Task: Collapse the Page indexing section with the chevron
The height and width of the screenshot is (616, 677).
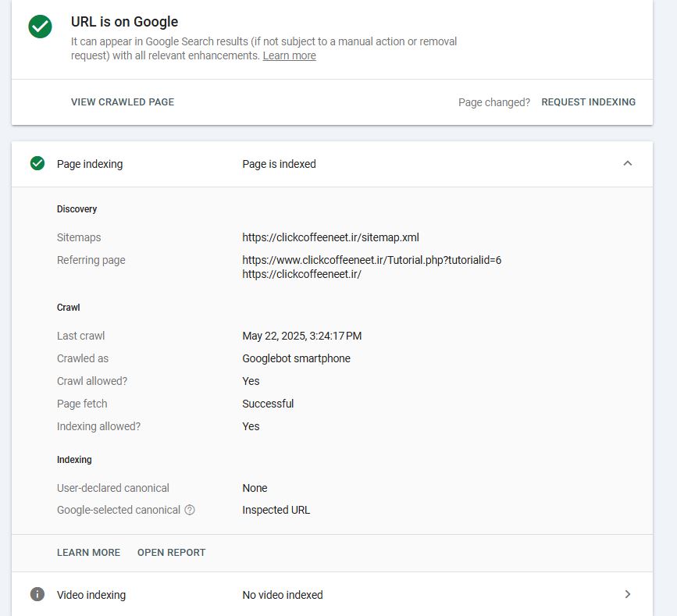Action: tap(628, 163)
